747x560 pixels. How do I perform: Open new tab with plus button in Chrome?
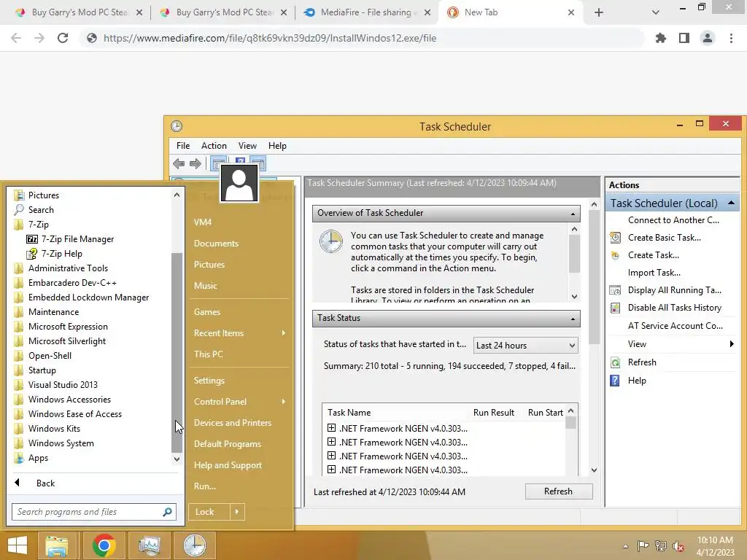click(599, 12)
